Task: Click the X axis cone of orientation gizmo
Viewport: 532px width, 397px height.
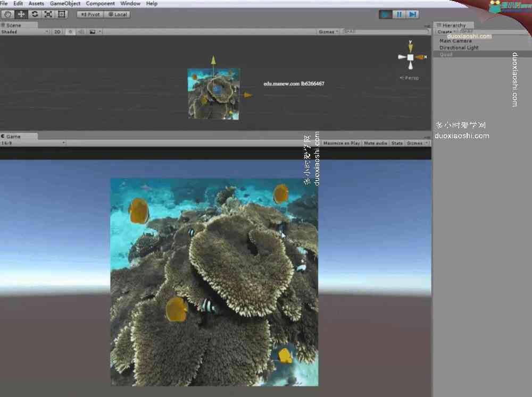Action: click(421, 57)
